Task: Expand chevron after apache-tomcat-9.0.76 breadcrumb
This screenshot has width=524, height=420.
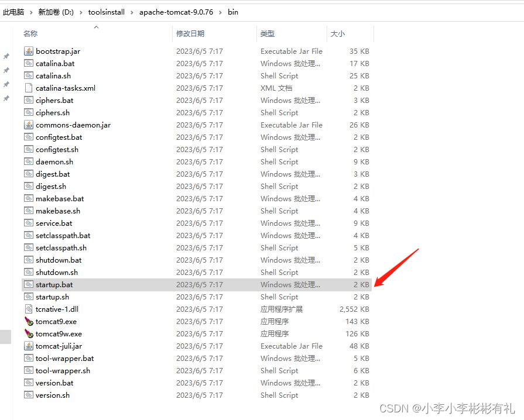Action: [220, 12]
